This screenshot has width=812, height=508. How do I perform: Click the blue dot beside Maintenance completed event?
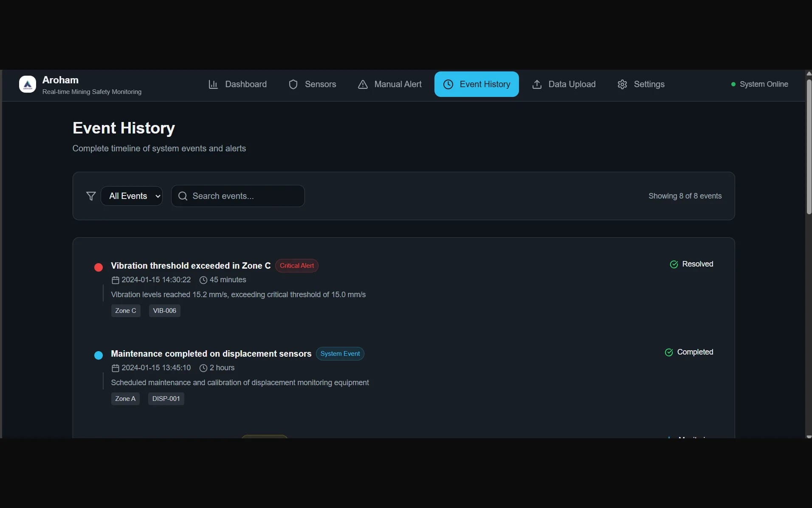(99, 355)
